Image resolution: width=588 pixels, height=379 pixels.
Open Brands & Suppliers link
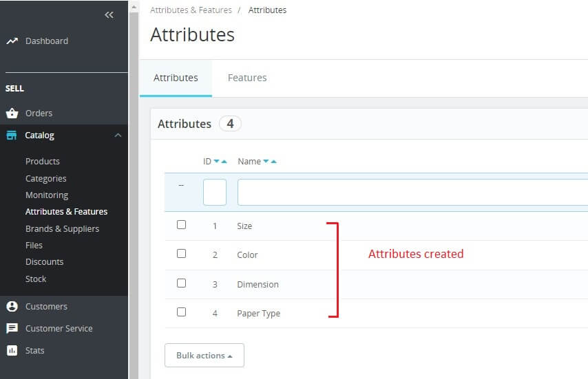pos(62,229)
